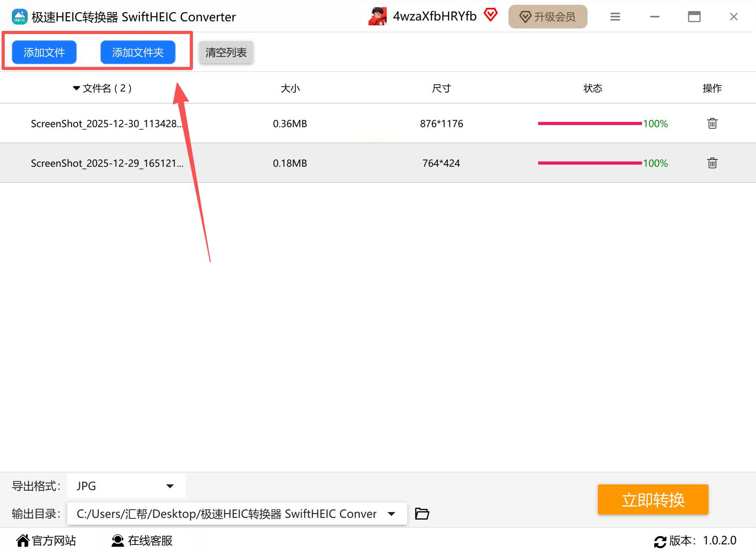
Task: Open the 官方网站 official website link
Action: (x=46, y=541)
